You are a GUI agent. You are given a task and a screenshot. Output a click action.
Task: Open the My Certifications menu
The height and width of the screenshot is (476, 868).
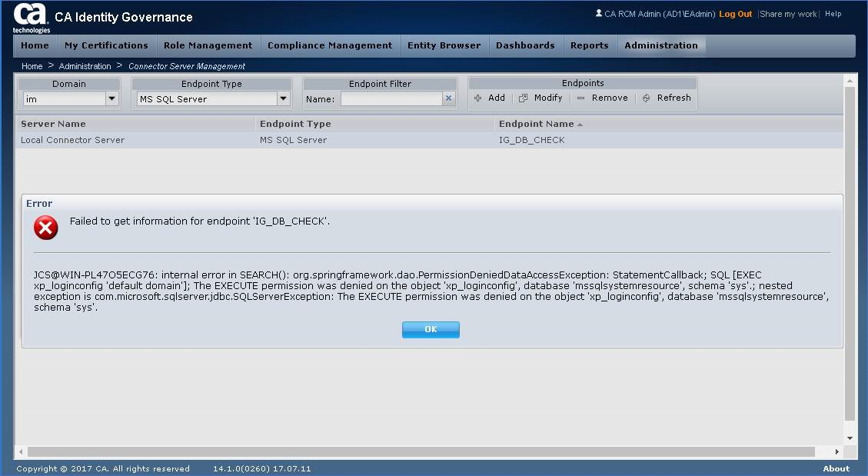pyautogui.click(x=106, y=45)
